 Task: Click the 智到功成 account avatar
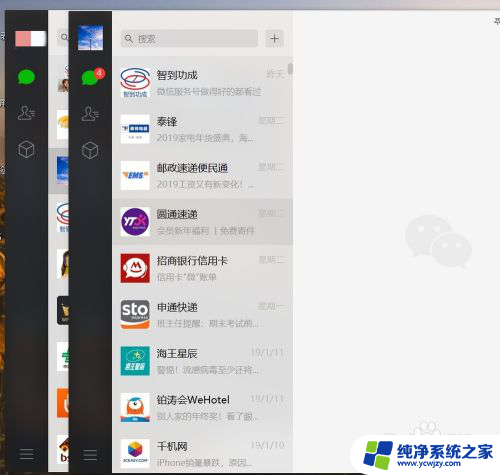[x=135, y=83]
